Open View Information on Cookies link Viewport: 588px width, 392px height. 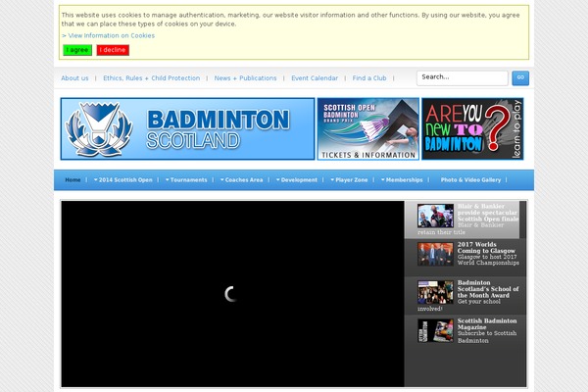108,35
